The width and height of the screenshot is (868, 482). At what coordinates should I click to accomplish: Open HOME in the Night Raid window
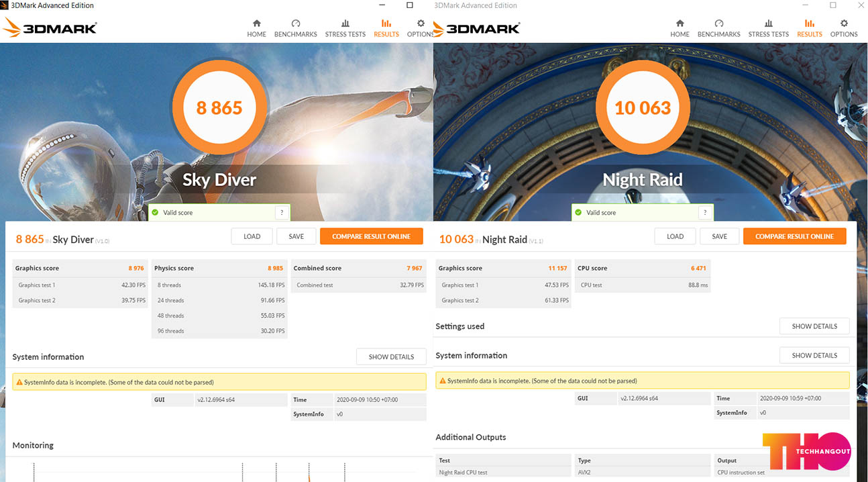680,28
